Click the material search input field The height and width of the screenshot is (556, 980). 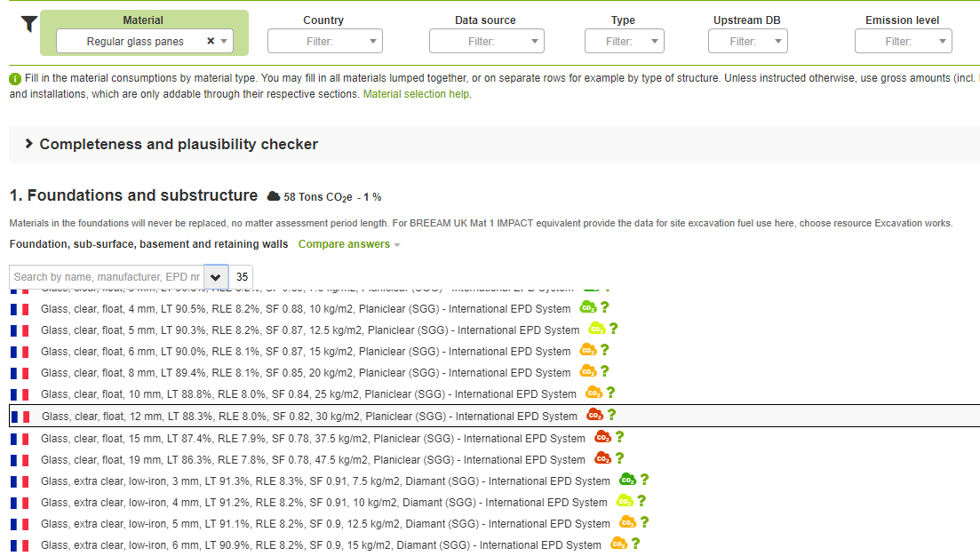[107, 277]
